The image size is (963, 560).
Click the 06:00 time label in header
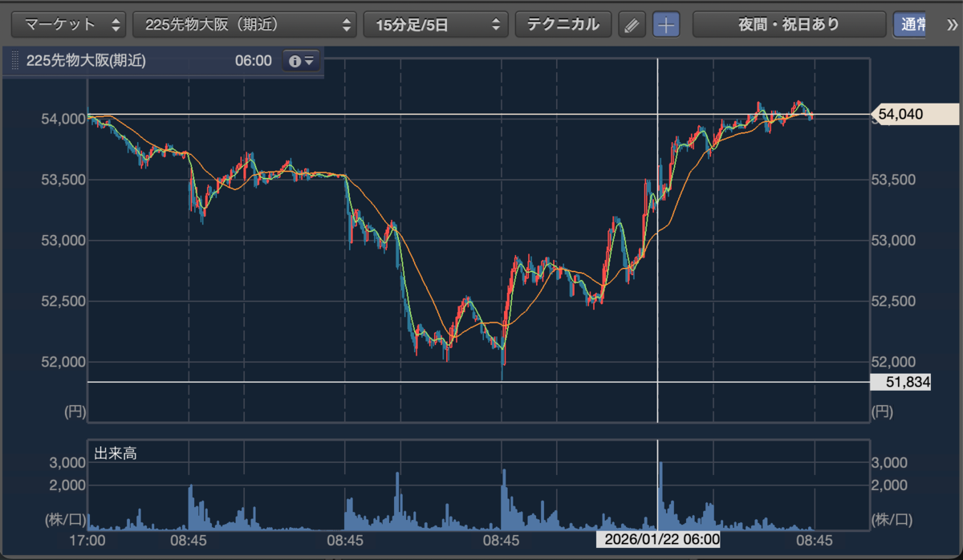pyautogui.click(x=254, y=61)
